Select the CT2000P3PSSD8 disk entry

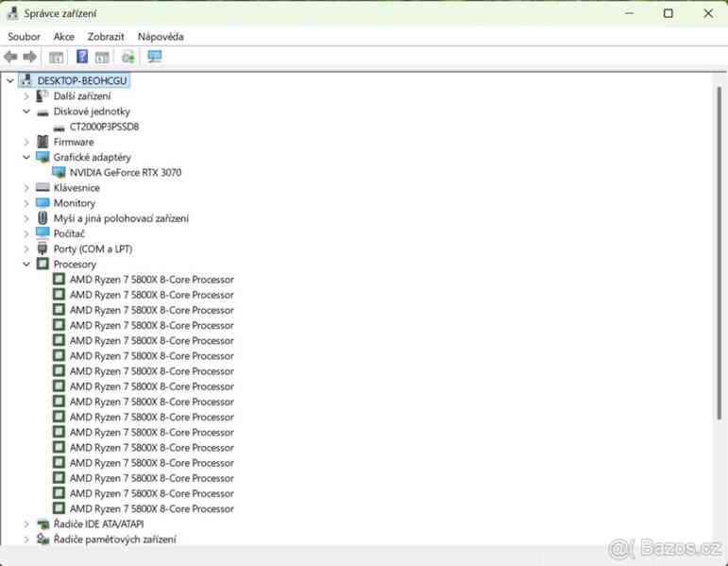point(104,127)
